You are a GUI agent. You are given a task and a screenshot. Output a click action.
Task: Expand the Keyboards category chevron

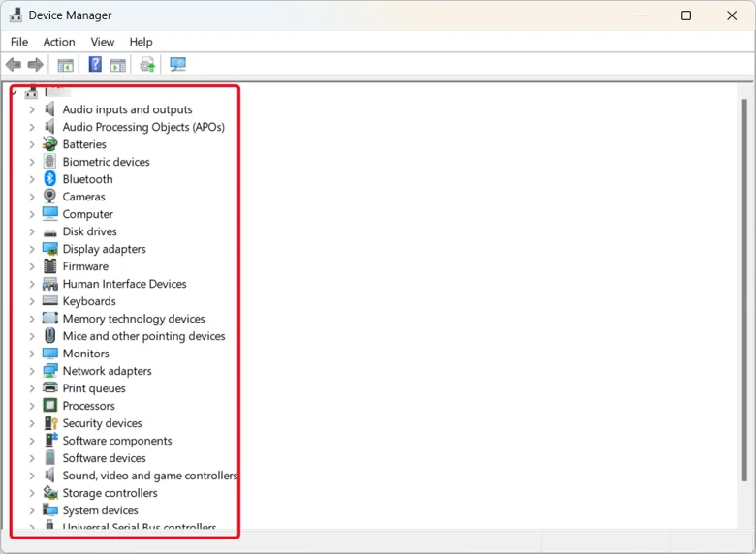32,301
